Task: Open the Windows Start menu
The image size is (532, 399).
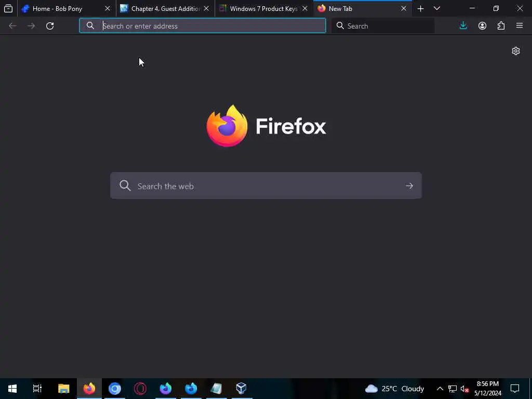Action: [12, 389]
